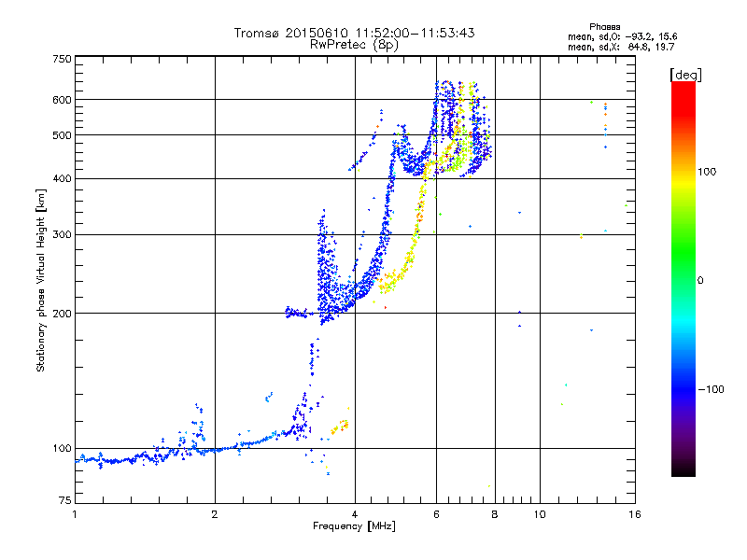The height and width of the screenshot is (560, 747).
Task: Click the colorbar tick label '100'
Action: click(707, 172)
